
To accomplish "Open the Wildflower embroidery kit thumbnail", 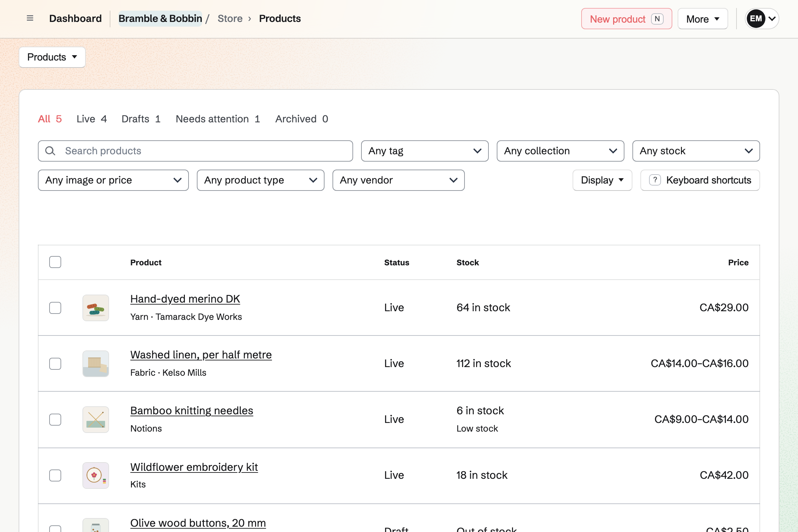I will 96,475.
